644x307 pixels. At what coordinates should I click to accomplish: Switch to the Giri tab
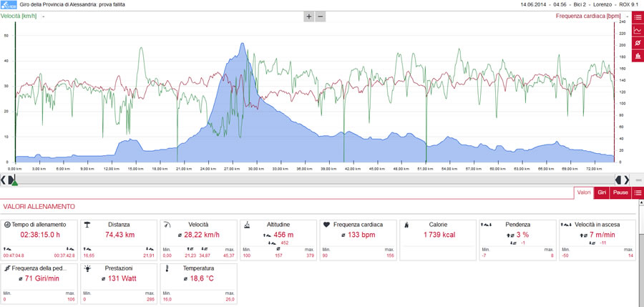click(602, 193)
